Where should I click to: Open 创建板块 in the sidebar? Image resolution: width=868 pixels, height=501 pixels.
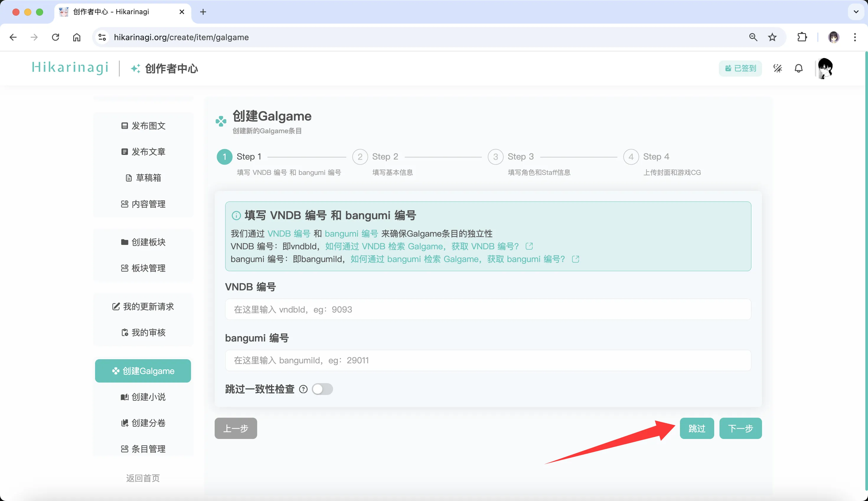pos(143,242)
